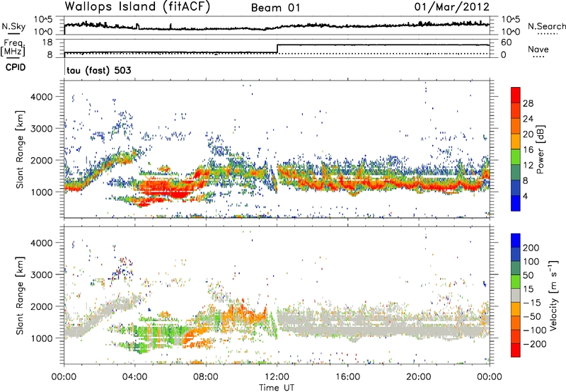Click the 'Power [dB]' color bar label

pyautogui.click(x=541, y=149)
